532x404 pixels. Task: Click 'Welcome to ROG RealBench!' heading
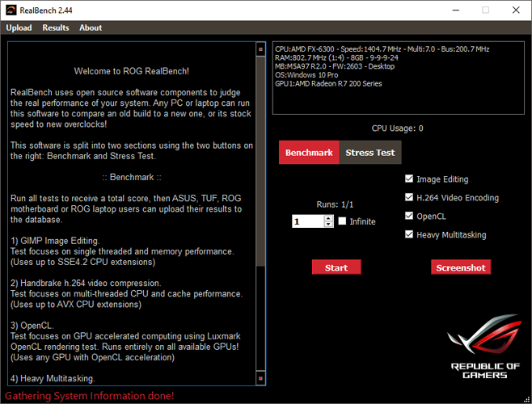[132, 71]
